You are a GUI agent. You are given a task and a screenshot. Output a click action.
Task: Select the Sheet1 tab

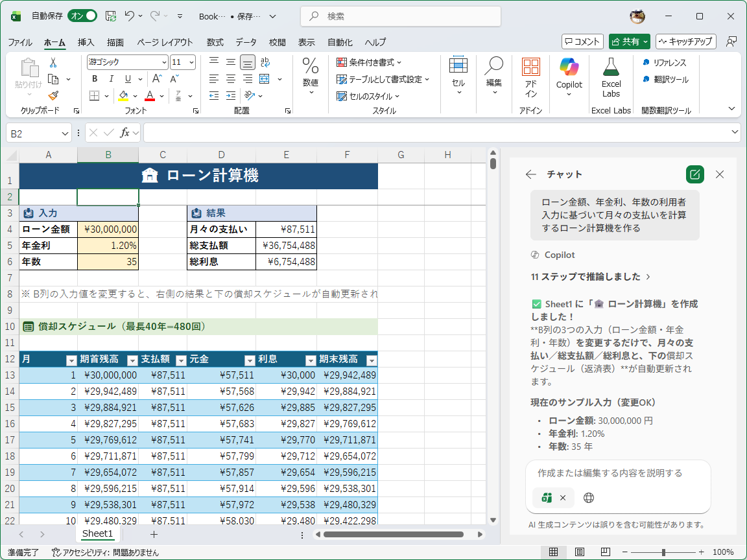click(97, 533)
